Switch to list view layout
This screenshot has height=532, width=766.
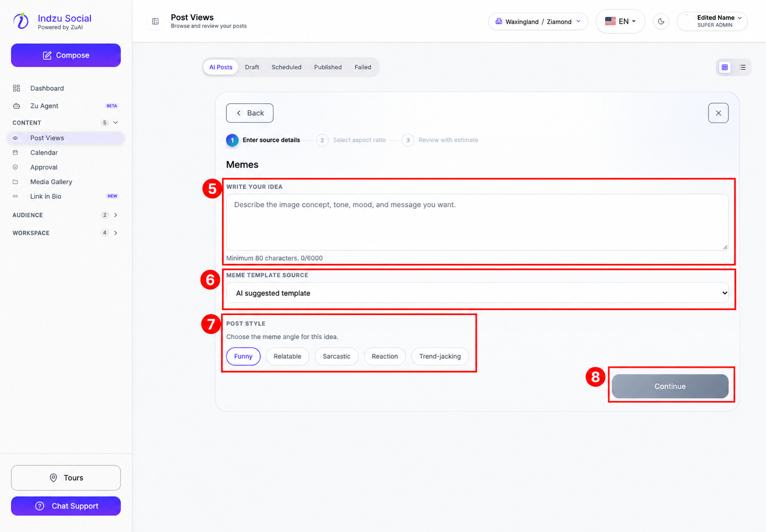point(743,67)
